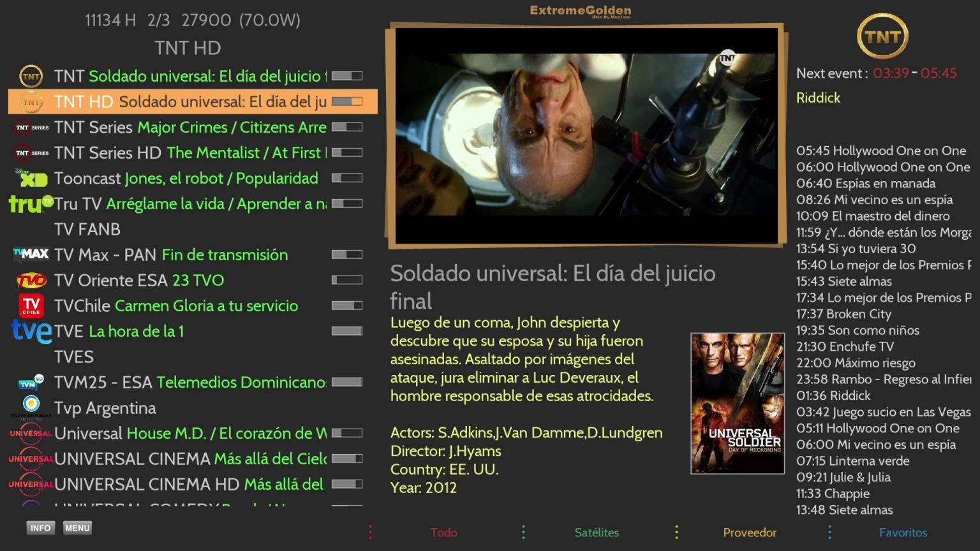The image size is (980, 551).
Task: Click the TVE logo icon
Action: click(x=31, y=331)
